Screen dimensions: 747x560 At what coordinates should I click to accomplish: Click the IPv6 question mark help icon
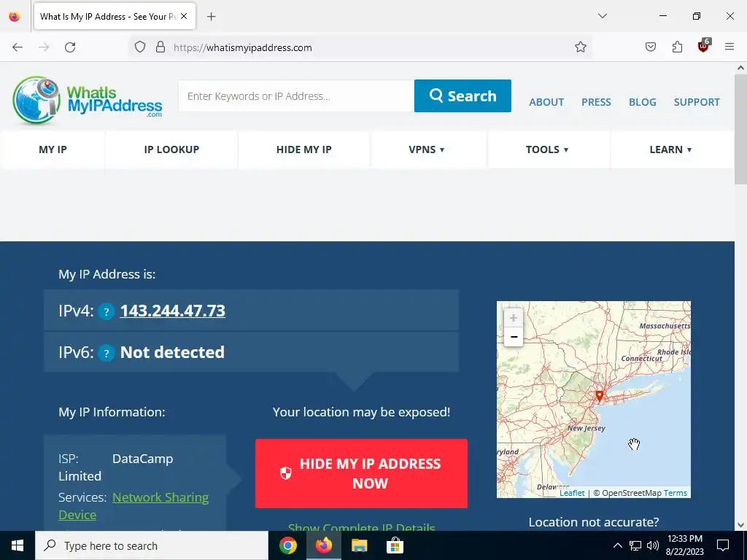tap(107, 354)
